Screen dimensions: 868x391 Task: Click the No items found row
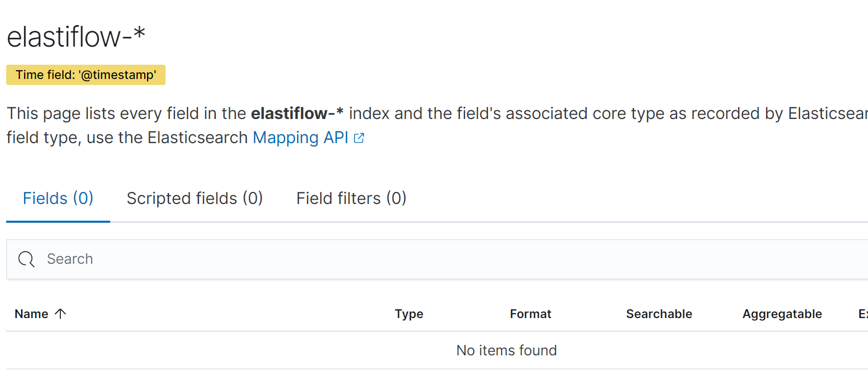pos(506,350)
